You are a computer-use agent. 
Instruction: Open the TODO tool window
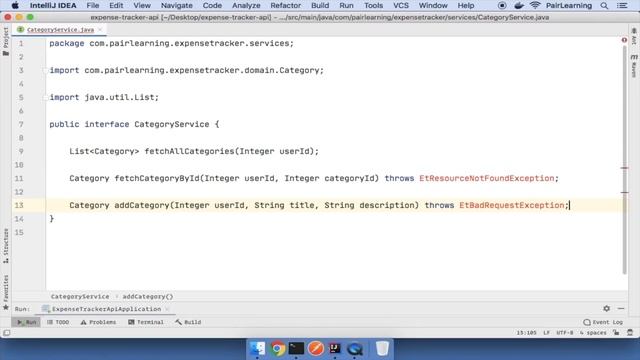[58, 322]
